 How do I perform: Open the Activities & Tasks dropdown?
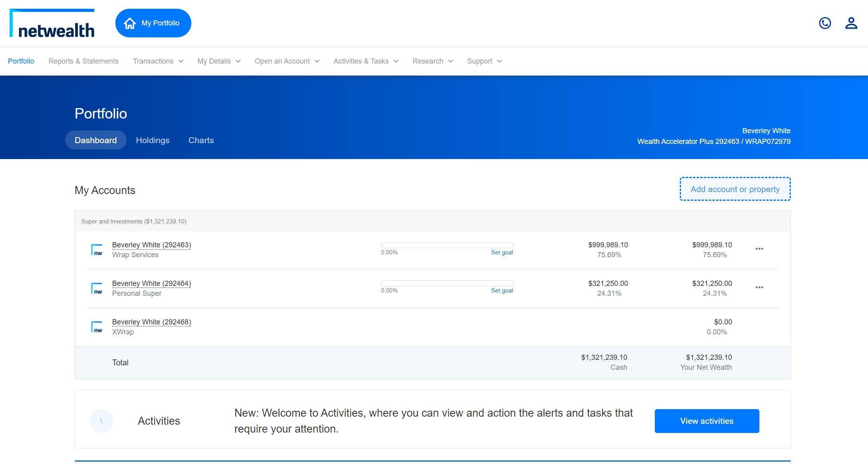click(366, 61)
